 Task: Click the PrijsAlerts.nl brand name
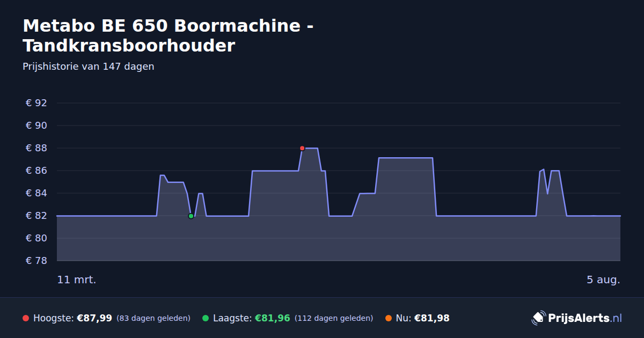point(585,318)
